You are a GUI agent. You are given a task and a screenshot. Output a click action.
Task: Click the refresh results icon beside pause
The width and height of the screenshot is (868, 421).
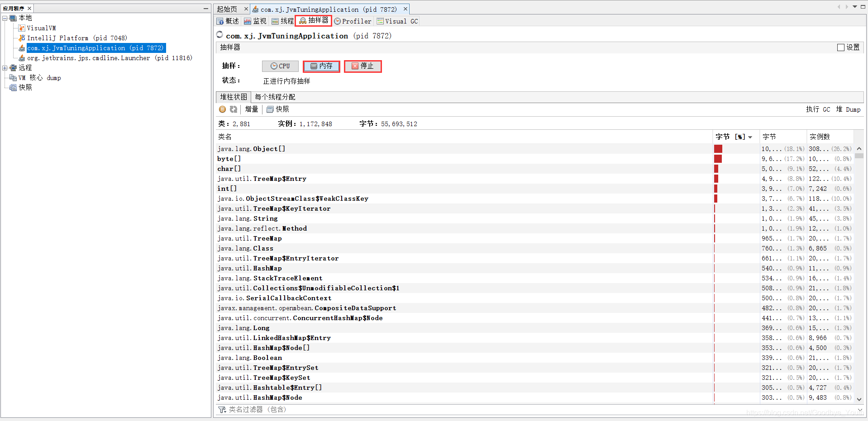234,109
